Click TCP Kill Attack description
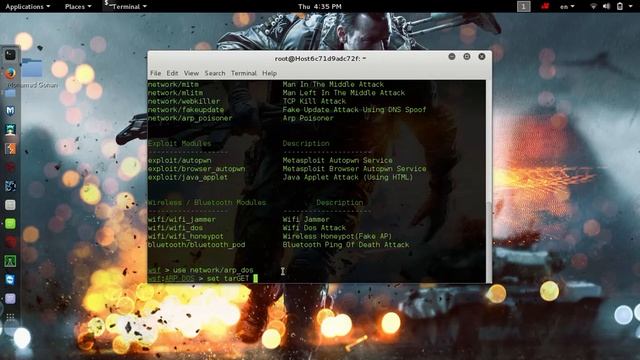Viewport: 640px width, 360px height. tap(314, 101)
